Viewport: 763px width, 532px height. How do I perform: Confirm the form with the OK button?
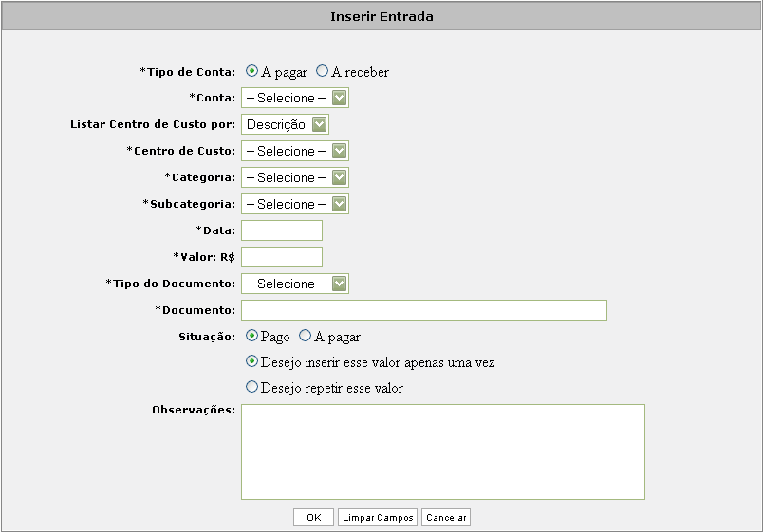(x=313, y=518)
